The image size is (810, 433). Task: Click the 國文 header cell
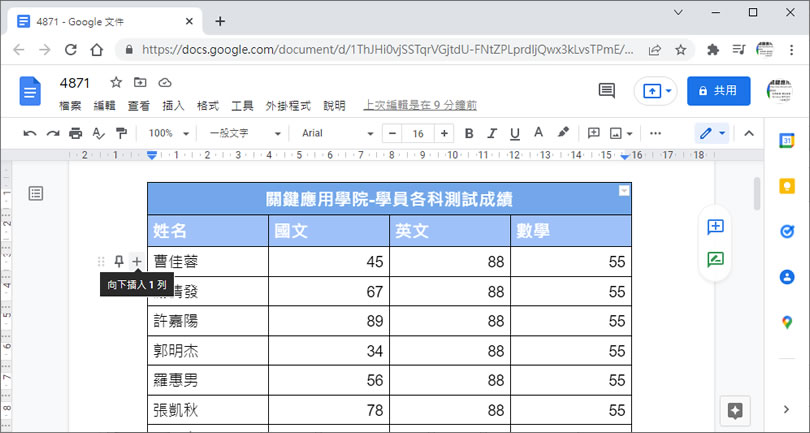[329, 230]
